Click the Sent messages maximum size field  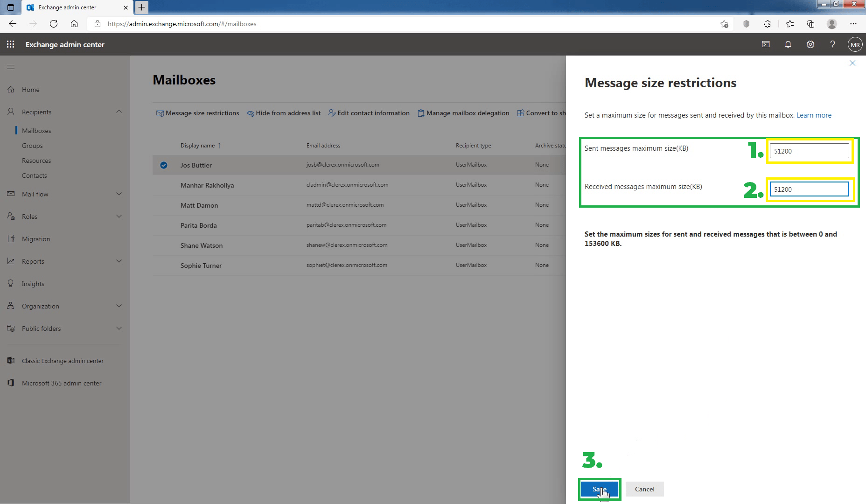pyautogui.click(x=809, y=150)
